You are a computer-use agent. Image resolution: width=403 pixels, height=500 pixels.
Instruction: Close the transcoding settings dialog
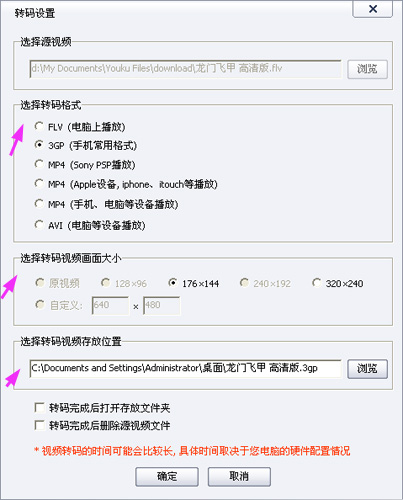[373, 9]
